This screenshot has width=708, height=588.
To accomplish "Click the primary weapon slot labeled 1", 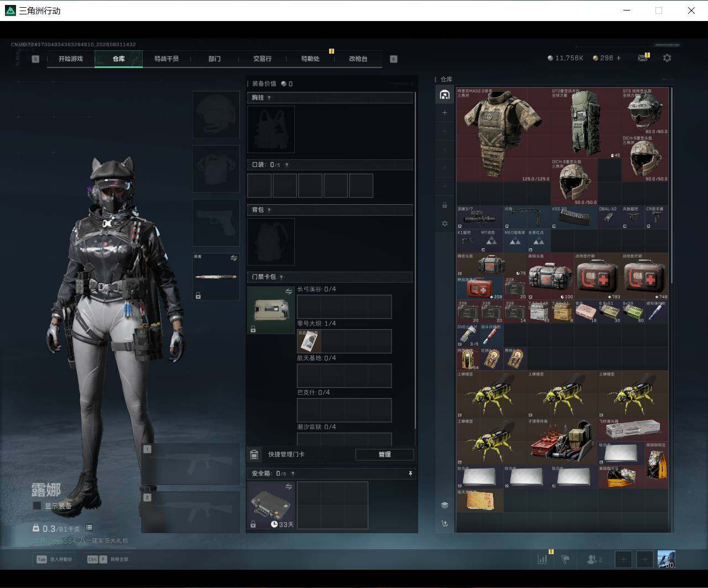I will click(191, 464).
